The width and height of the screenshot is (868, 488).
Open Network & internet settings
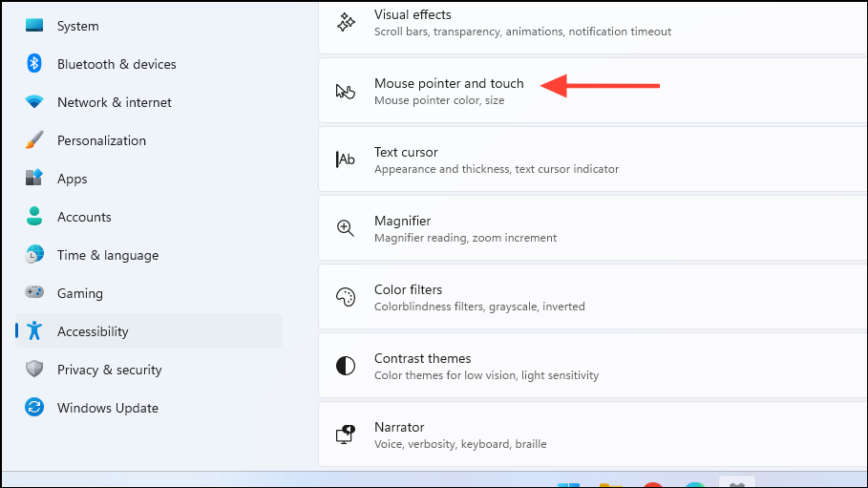150,102
